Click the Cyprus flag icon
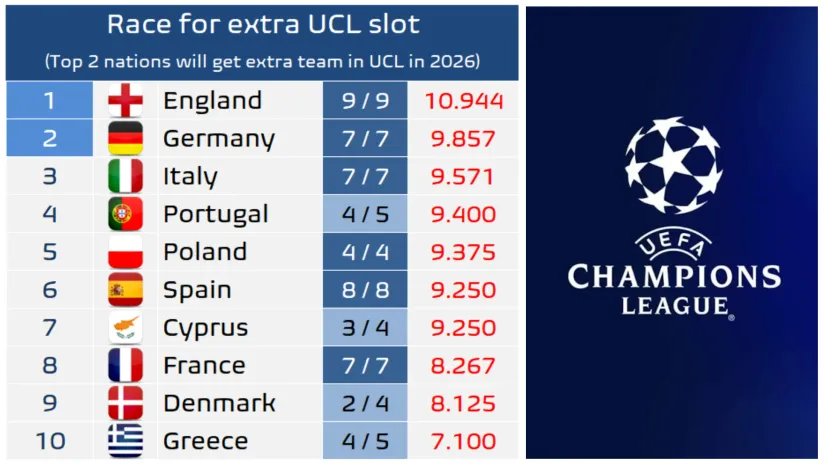 (x=126, y=328)
